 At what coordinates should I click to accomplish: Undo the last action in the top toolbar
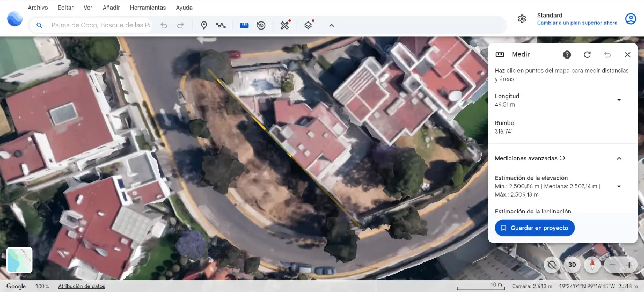point(164,25)
